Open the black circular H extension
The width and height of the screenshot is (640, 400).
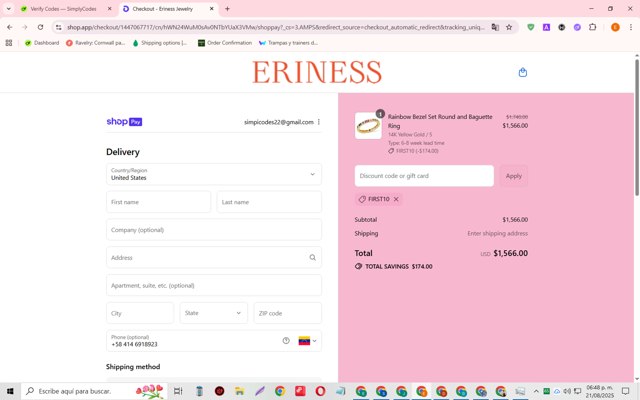[562, 27]
